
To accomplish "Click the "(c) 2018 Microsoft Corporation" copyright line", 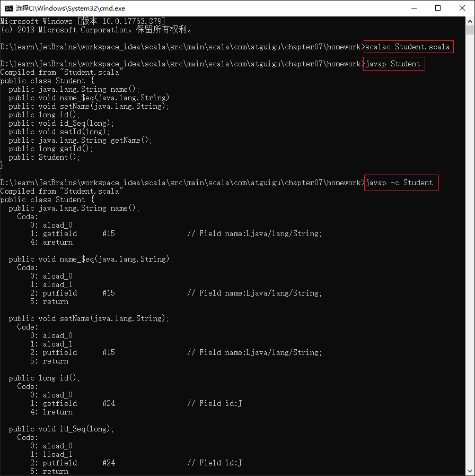I will 96,30.
